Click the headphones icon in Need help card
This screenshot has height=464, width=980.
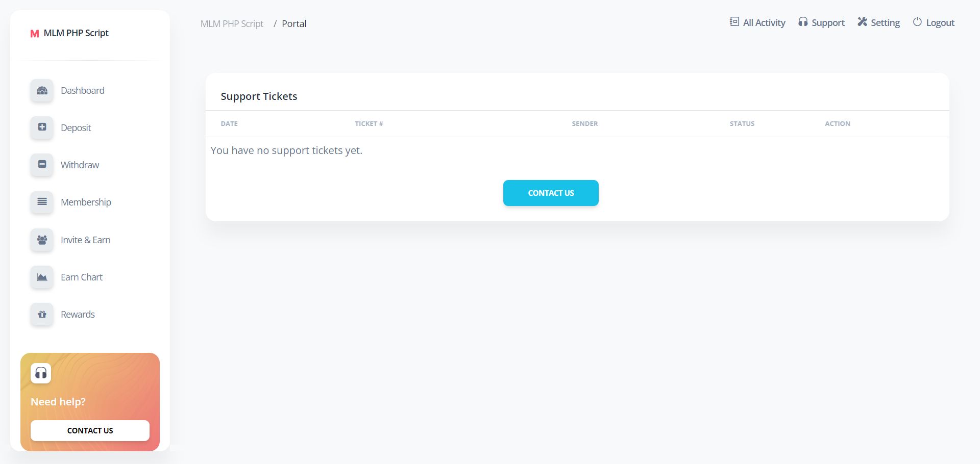41,373
